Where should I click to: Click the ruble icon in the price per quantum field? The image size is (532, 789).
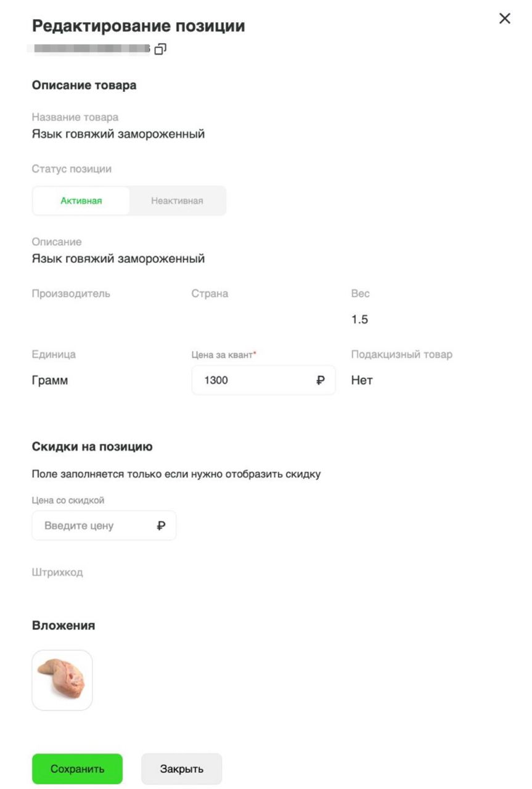(320, 380)
